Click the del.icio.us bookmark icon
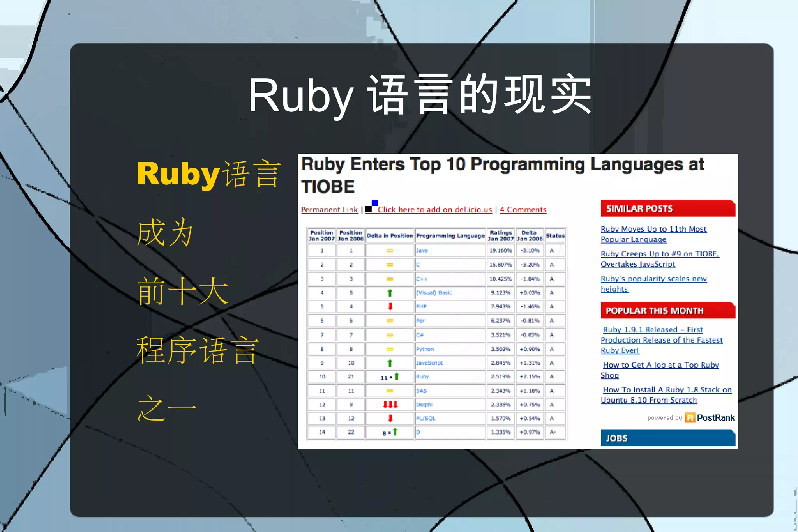 (x=371, y=206)
